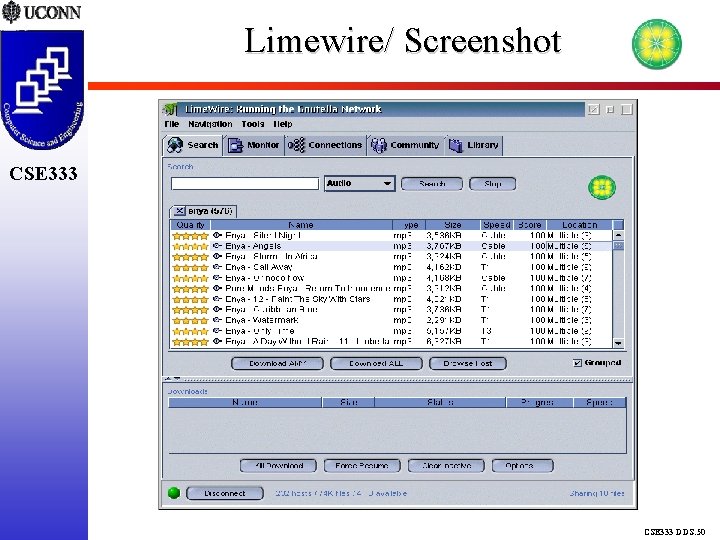Click the Progress column header in Downloads
720x540 pixels.
(540, 403)
